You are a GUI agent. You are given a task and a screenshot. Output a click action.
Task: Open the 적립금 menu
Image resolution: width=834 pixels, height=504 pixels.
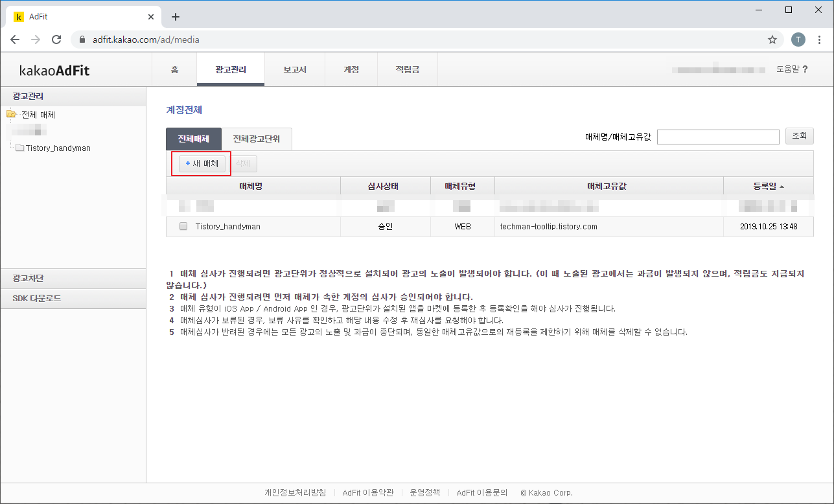tap(408, 69)
